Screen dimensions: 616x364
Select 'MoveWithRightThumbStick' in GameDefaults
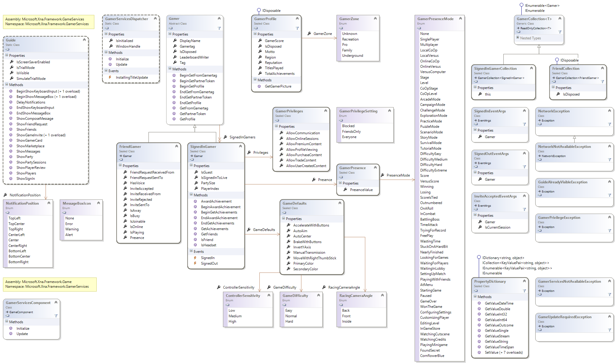point(315,258)
